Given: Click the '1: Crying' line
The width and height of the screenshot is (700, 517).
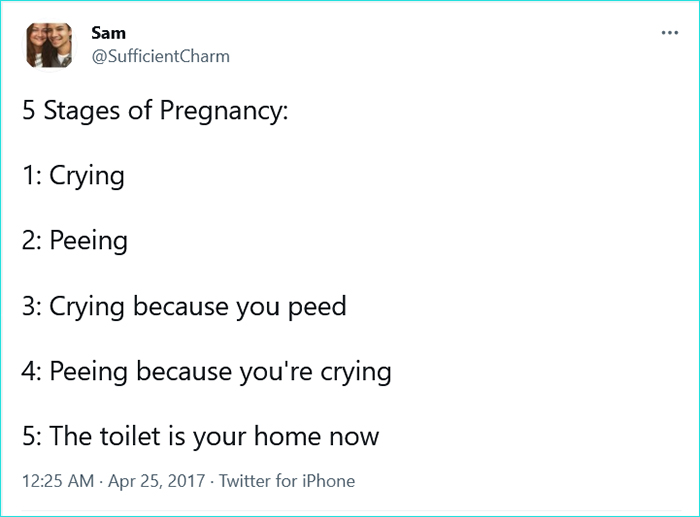Looking at the screenshot, I should [x=73, y=176].
